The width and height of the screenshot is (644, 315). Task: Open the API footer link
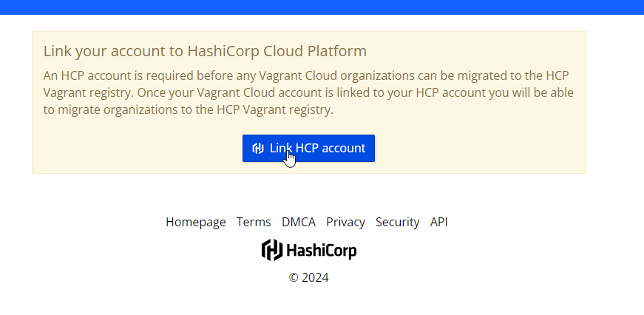438,222
